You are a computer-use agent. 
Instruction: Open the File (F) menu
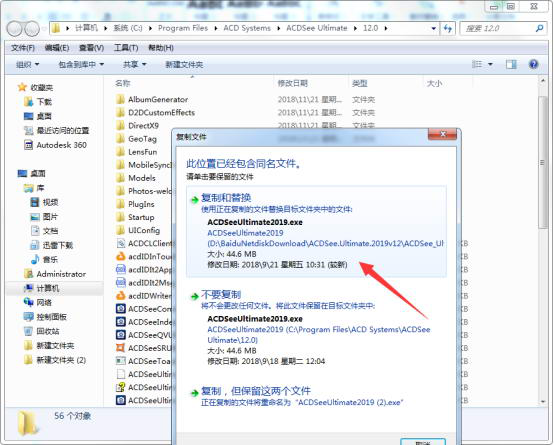pyautogui.click(x=23, y=48)
